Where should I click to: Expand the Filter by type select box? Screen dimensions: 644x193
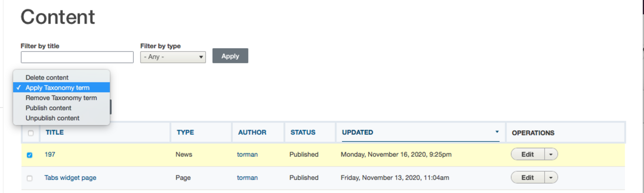tap(173, 57)
